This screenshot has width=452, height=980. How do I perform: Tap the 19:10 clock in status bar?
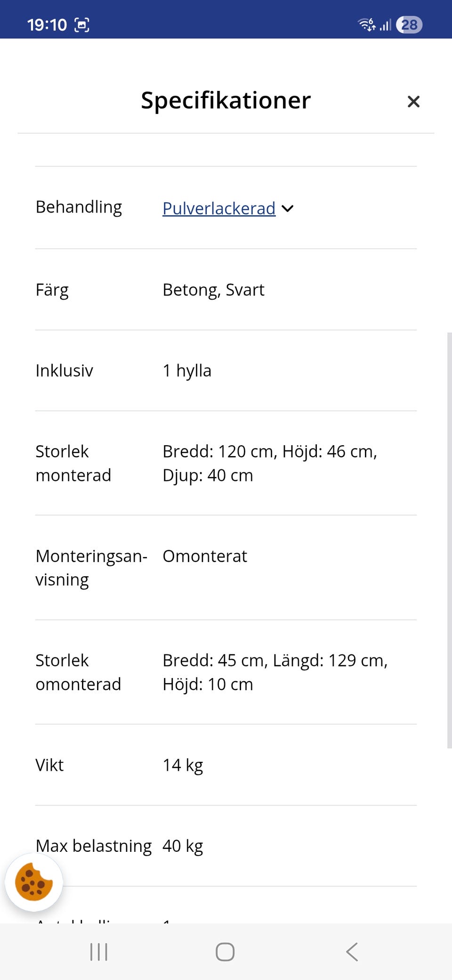click(47, 24)
